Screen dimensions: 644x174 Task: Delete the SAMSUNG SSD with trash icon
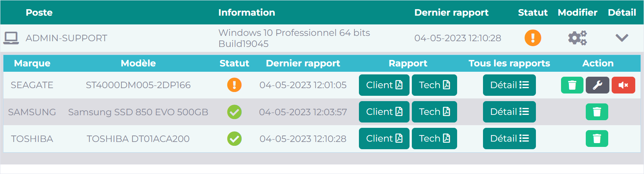(x=597, y=112)
